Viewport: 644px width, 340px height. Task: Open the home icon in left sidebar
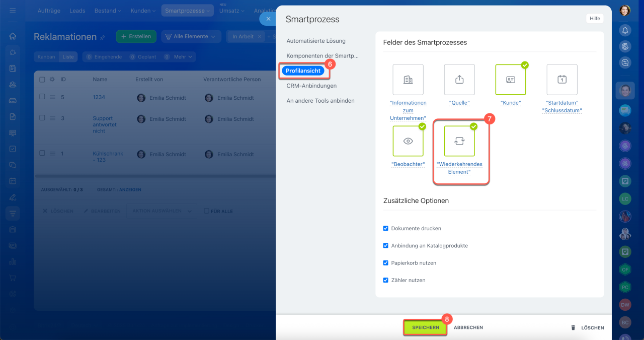point(13,36)
